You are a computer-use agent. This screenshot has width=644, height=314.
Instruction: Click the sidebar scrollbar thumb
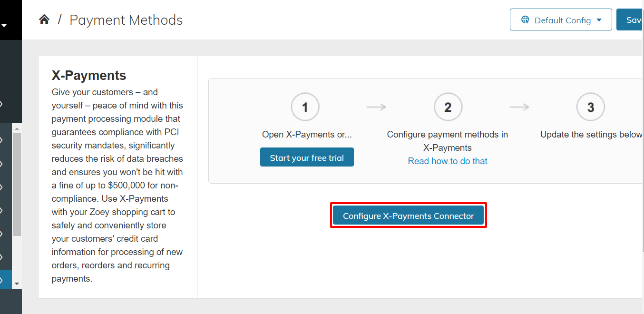[x=17, y=185]
